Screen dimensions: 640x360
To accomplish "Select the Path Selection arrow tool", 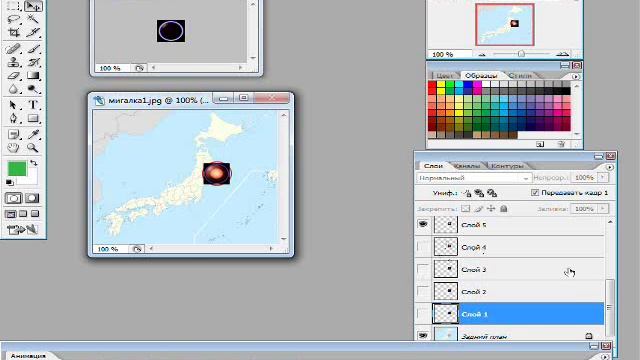I will (13, 105).
